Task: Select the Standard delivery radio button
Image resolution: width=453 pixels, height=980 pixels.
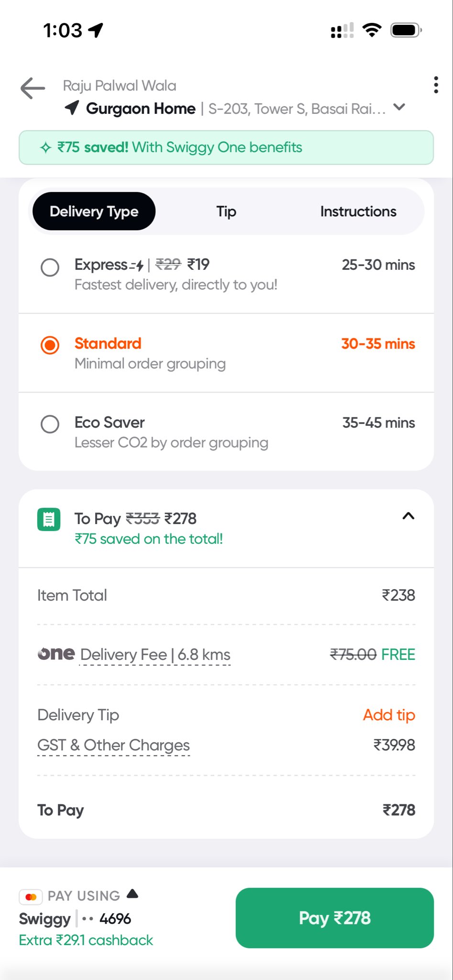Action: coord(50,345)
